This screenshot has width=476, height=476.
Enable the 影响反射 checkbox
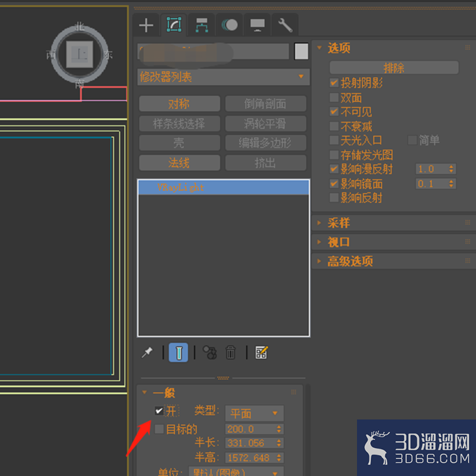pos(334,198)
